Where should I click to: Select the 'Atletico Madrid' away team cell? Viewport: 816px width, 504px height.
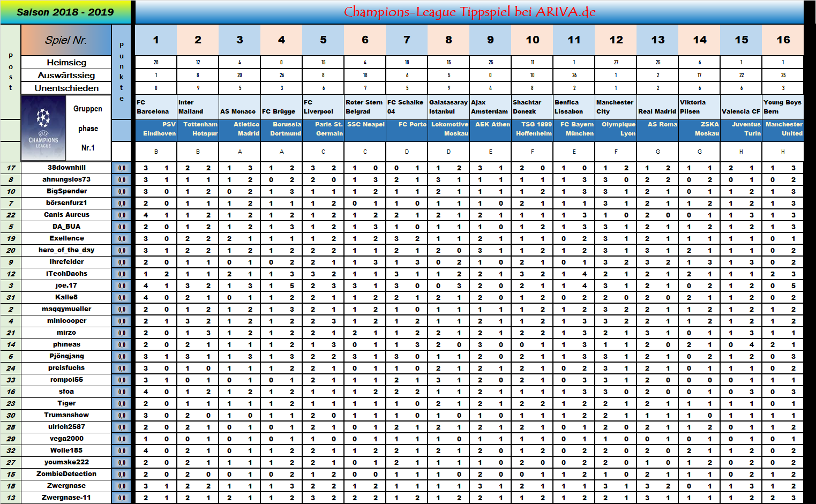[x=239, y=131]
